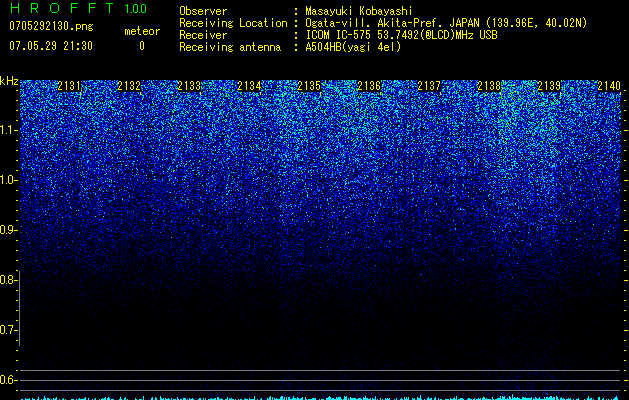Click the 2140 time marker
The height and width of the screenshot is (400, 629).
click(x=609, y=86)
